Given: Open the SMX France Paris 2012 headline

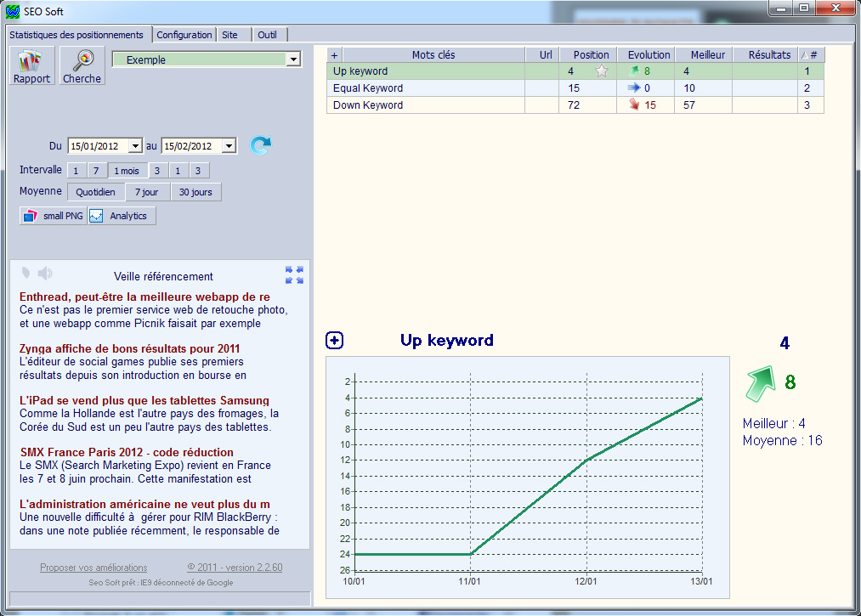Looking at the screenshot, I should coord(127,452).
